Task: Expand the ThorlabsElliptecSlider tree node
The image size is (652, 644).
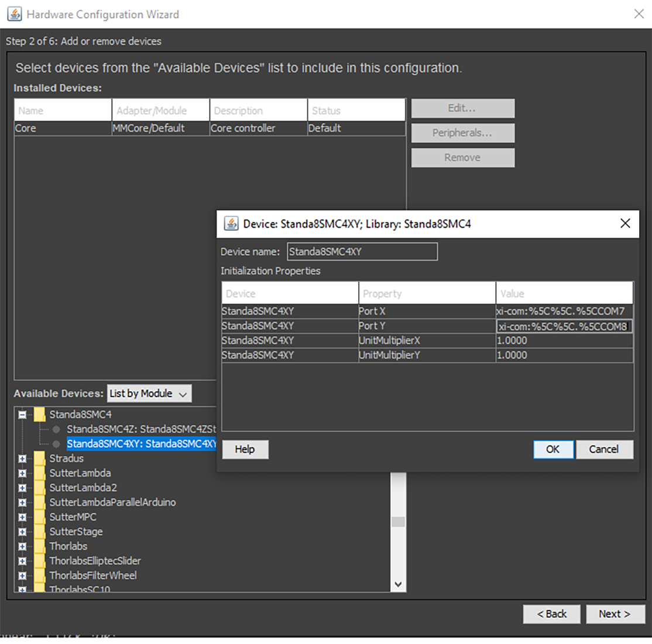Action: [x=22, y=561]
